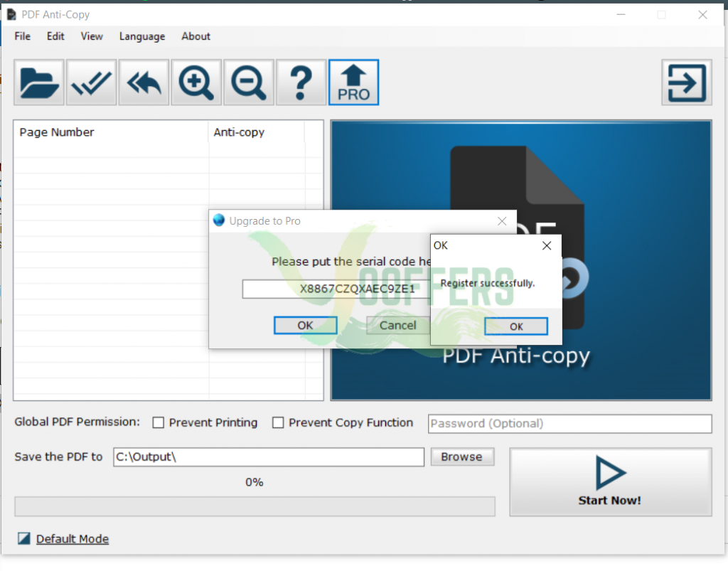Click the Start Now! button
The image size is (728, 571).
[611, 482]
